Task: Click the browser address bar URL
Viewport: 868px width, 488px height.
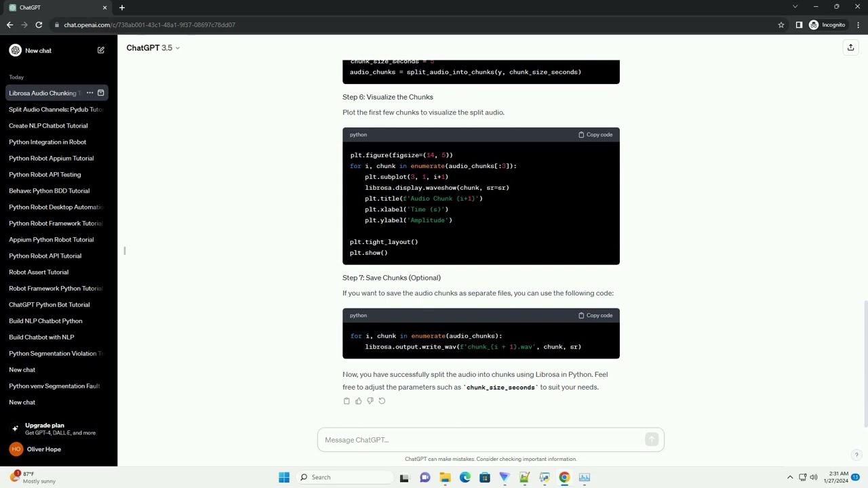Action: pyautogui.click(x=149, y=25)
